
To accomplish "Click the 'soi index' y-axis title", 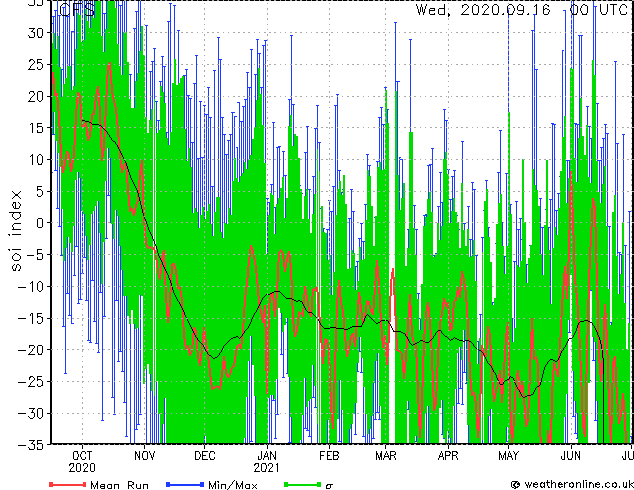I will pyautogui.click(x=15, y=231).
